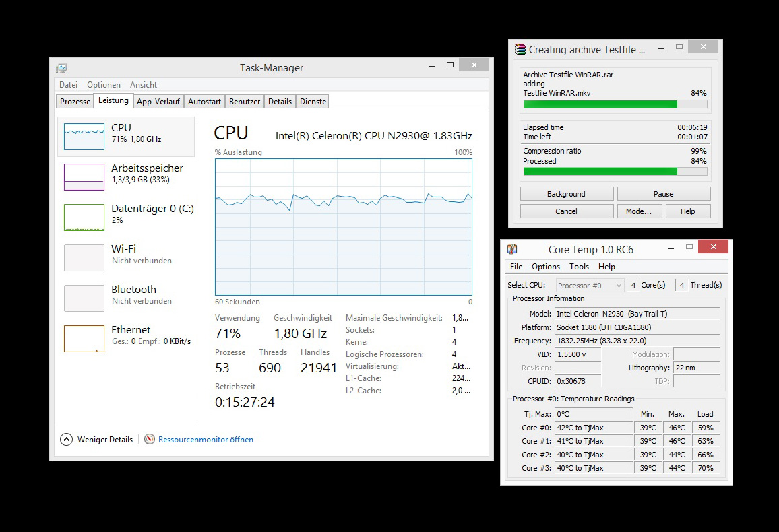779x532 pixels.
Task: Open the Select CPU Processor #0 dropdown
Action: coord(589,285)
